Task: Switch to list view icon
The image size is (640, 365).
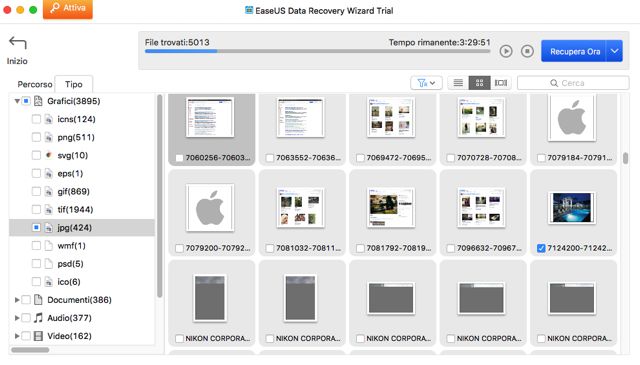Action: tap(458, 83)
